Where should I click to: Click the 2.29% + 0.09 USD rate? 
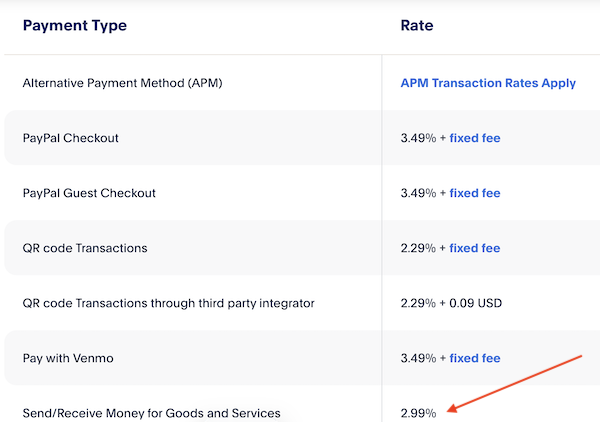click(x=450, y=303)
